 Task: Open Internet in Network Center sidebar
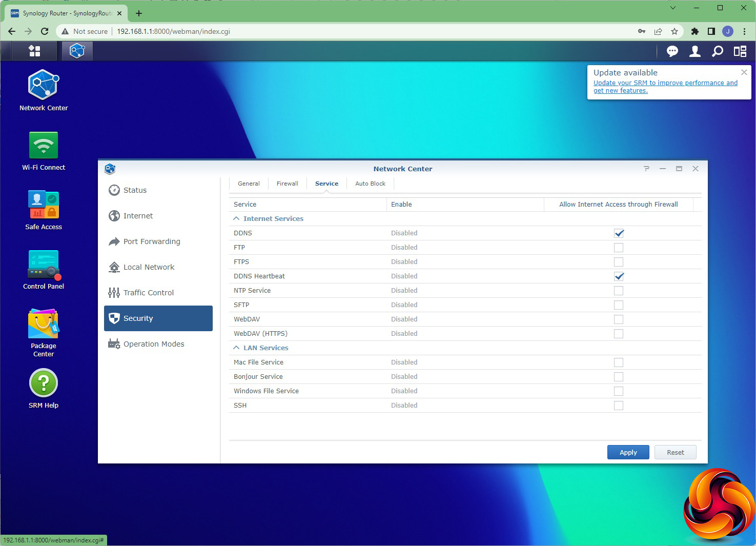pyautogui.click(x=158, y=216)
